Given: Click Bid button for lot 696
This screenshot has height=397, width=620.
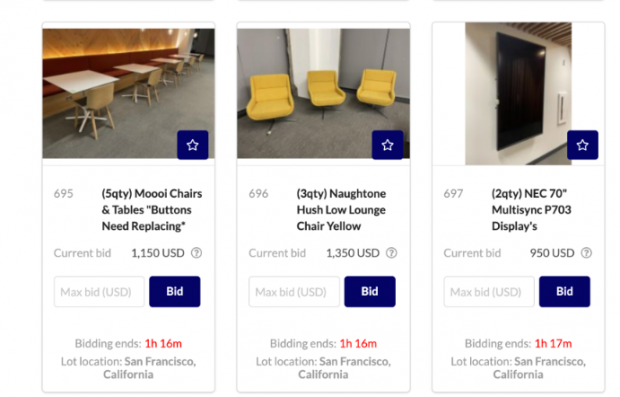Looking at the screenshot, I should pyautogui.click(x=370, y=291).
